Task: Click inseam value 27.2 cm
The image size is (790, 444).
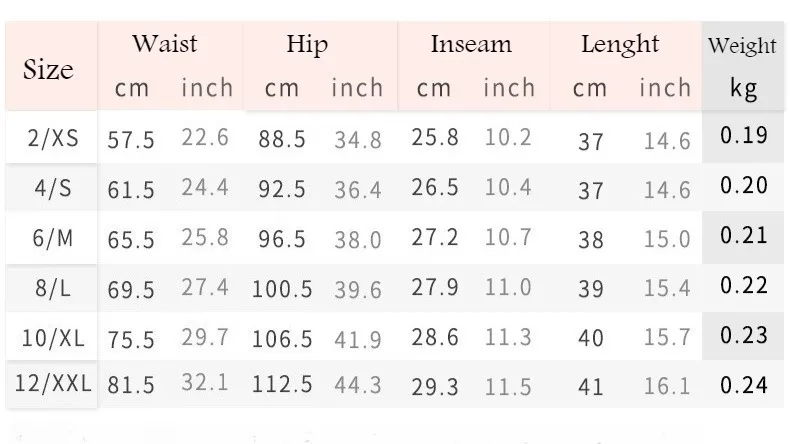Action: tap(435, 237)
